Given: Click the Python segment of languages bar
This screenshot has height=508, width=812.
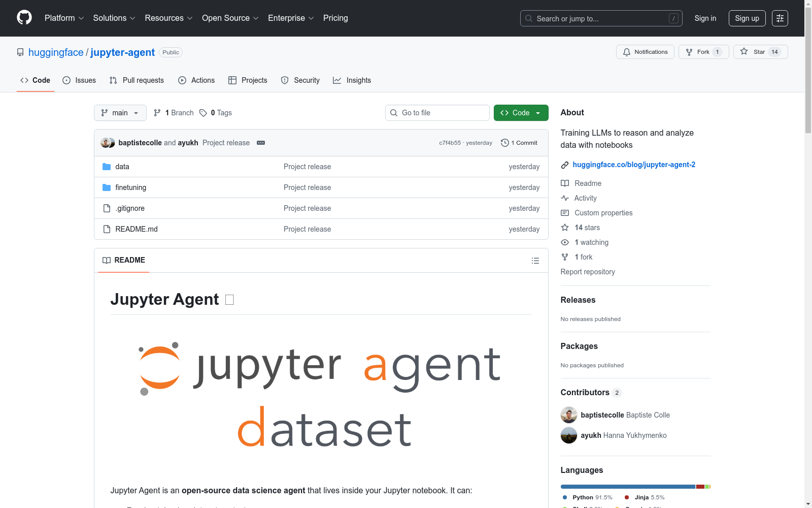Looking at the screenshot, I should (x=628, y=487).
